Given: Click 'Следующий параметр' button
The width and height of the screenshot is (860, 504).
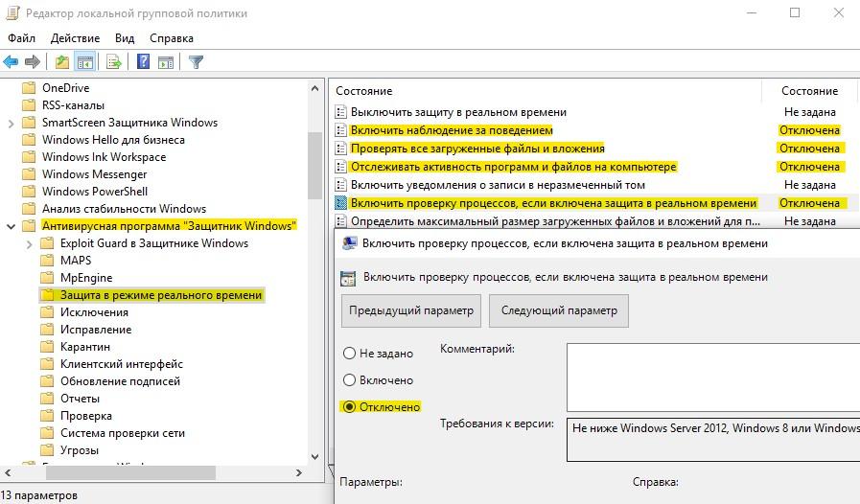Looking at the screenshot, I should click(x=559, y=310).
